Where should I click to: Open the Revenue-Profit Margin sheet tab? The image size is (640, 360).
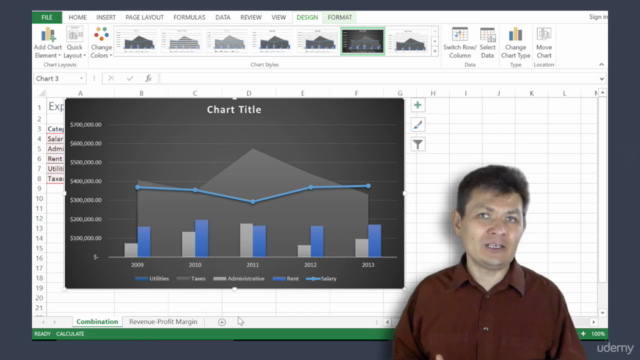163,322
